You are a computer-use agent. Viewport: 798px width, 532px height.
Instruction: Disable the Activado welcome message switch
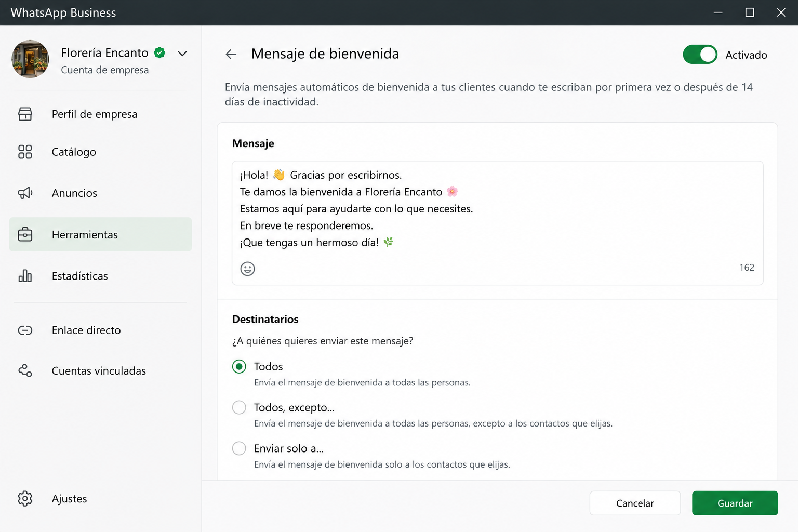[x=700, y=55]
